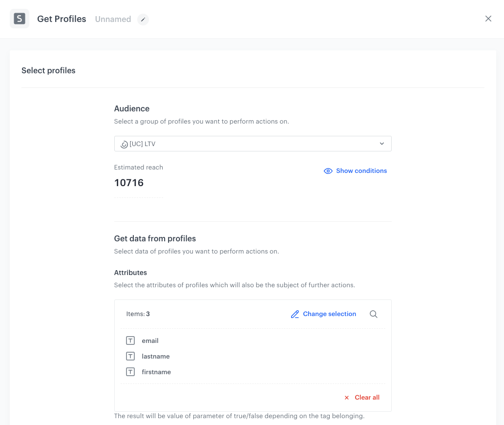Viewport: 504px width, 425px height.
Task: Click the eye icon next to Show conditions
Action: 328,171
